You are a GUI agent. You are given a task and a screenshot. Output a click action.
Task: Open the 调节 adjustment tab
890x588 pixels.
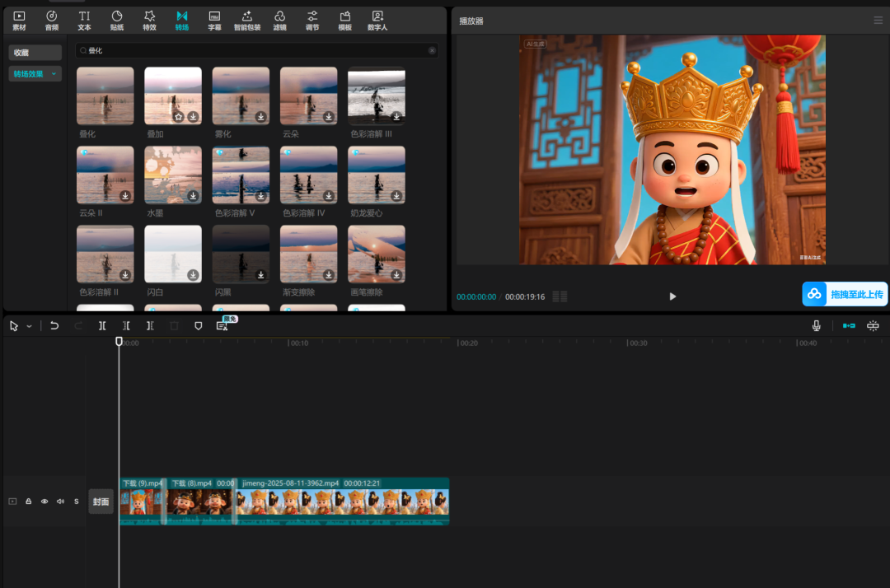[312, 21]
